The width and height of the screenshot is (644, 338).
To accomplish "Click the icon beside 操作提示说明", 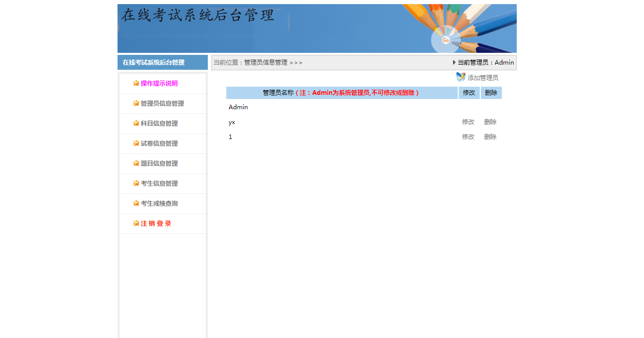I will pyautogui.click(x=136, y=83).
